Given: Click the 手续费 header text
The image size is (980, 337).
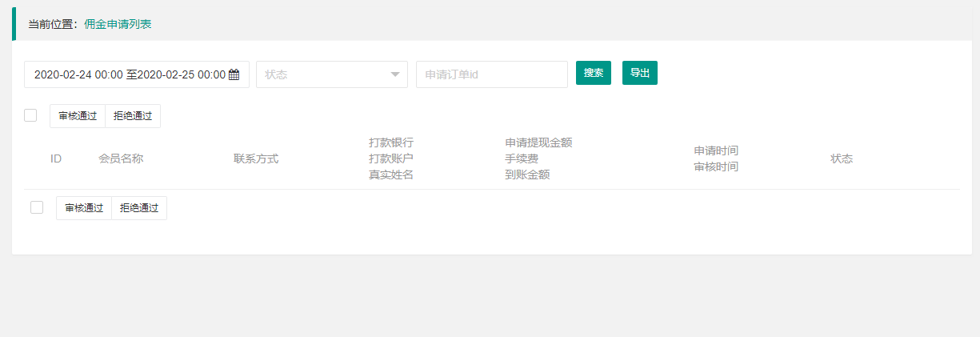Looking at the screenshot, I should (x=522, y=158).
